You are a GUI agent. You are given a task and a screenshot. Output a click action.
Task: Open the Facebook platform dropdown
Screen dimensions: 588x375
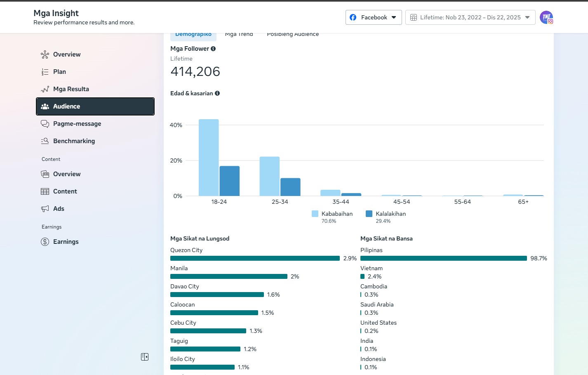coord(374,17)
